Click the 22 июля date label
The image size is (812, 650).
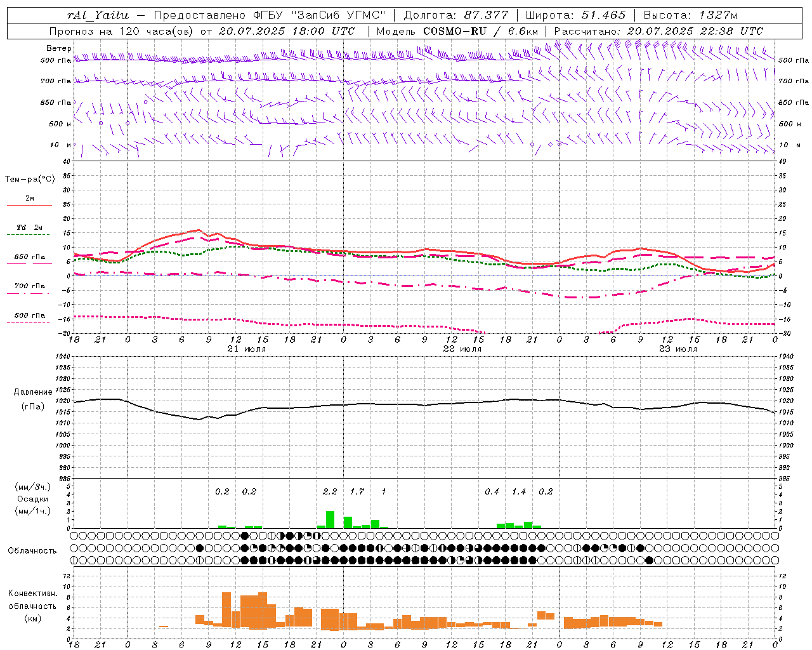coord(462,349)
